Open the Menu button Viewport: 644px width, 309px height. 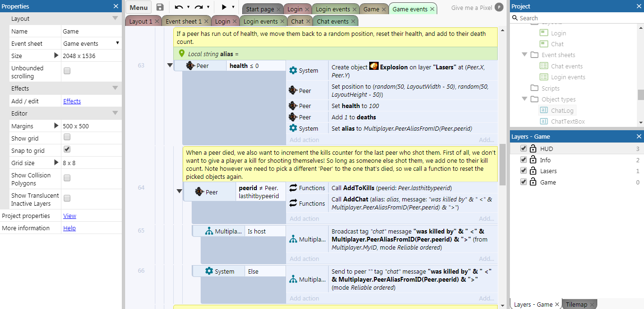pyautogui.click(x=139, y=8)
